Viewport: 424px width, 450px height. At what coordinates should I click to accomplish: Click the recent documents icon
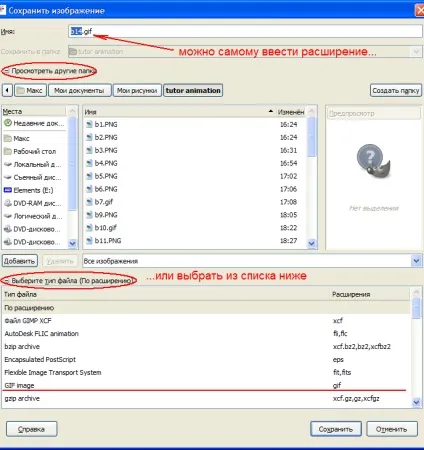(8, 123)
